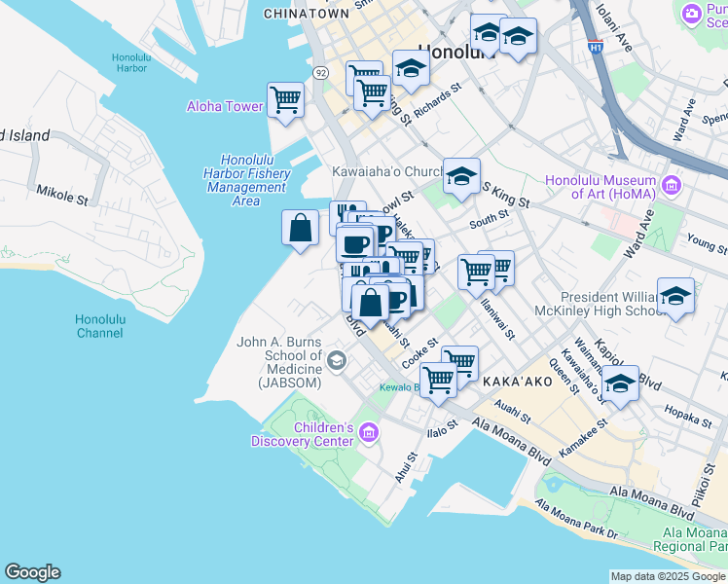Viewport: 728px width, 584px height.
Task: Click the Ala Moana Regional Park label
Action: coord(690,539)
